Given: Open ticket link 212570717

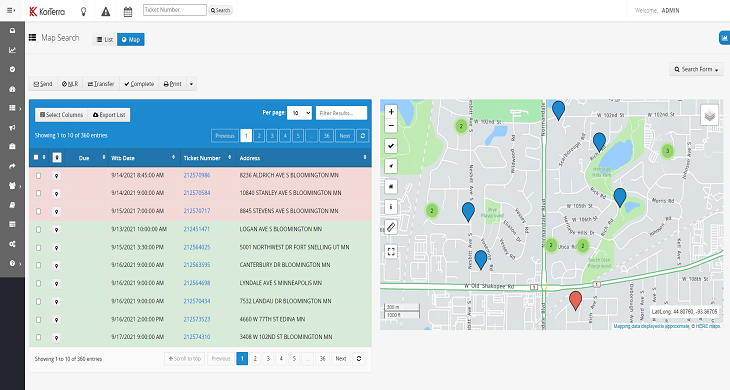Looking at the screenshot, I should [197, 211].
